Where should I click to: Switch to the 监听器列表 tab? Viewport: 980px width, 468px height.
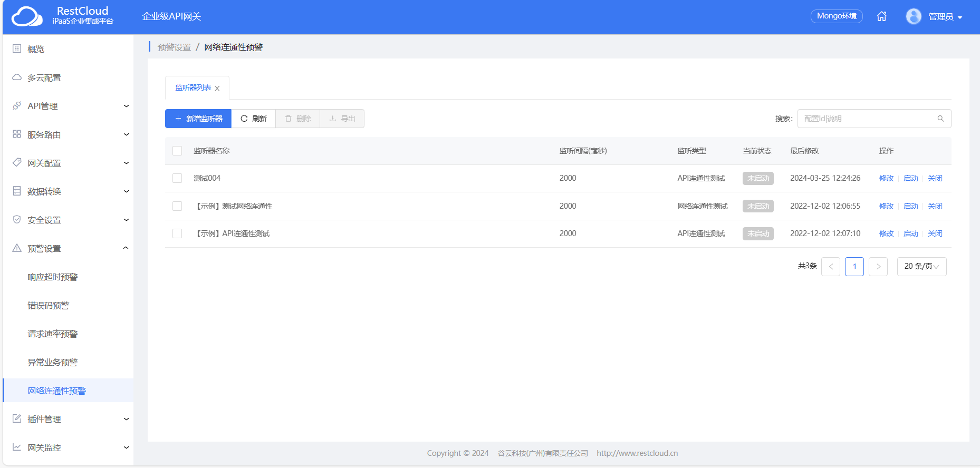click(193, 87)
